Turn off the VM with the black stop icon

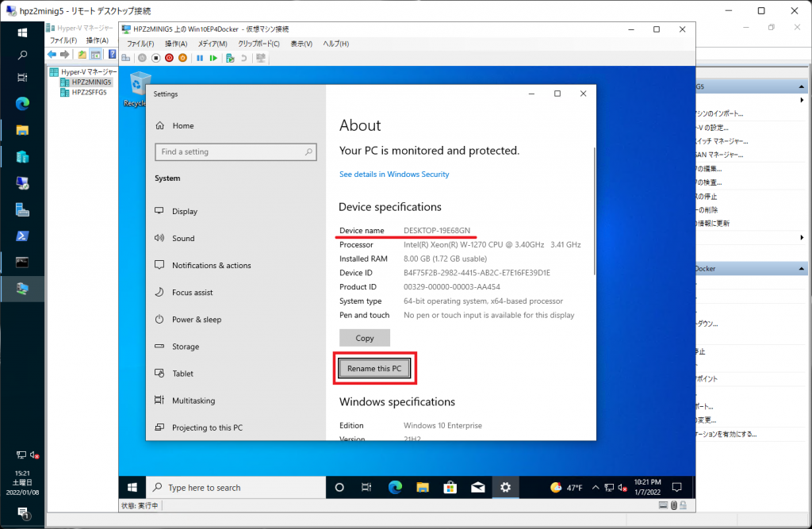click(x=156, y=58)
